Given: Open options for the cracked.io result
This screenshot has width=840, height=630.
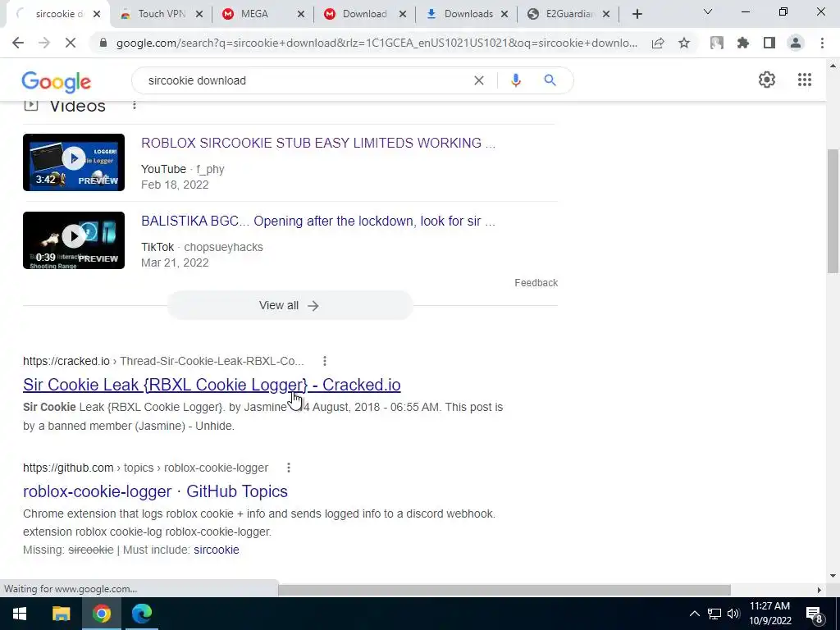Looking at the screenshot, I should click(x=325, y=361).
